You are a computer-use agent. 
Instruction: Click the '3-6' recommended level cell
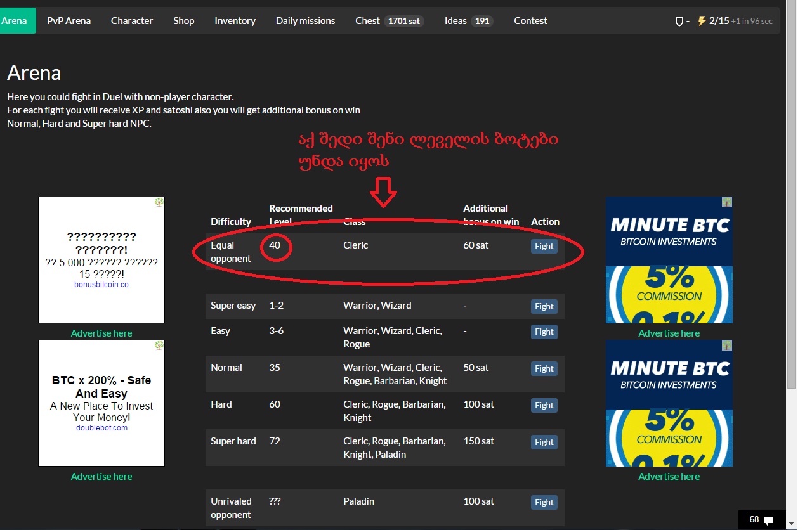point(277,331)
